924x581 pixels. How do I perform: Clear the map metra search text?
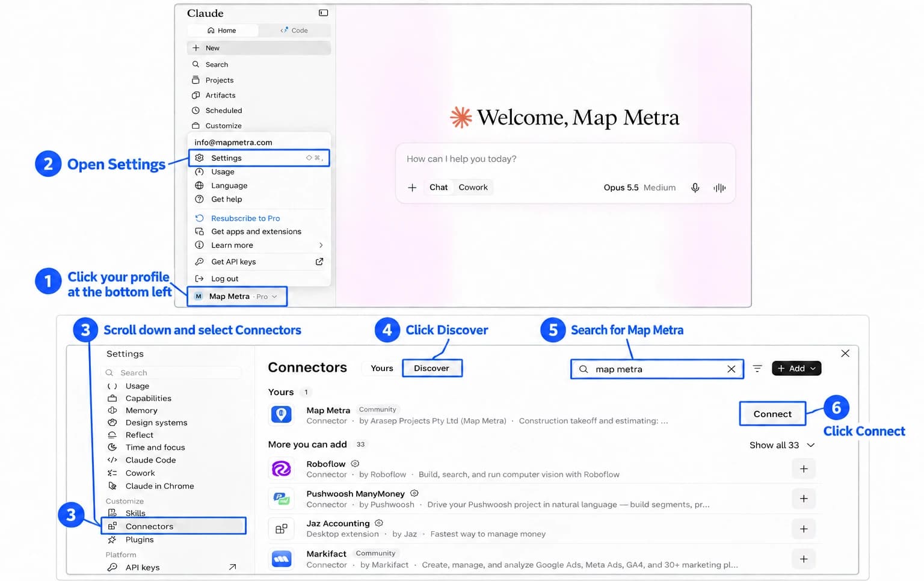point(731,369)
